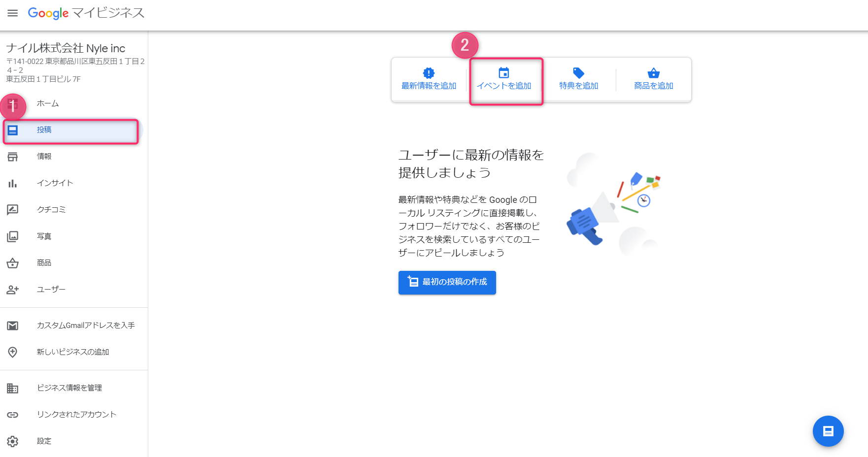Click the 特典を追加 tag icon

pyautogui.click(x=579, y=73)
